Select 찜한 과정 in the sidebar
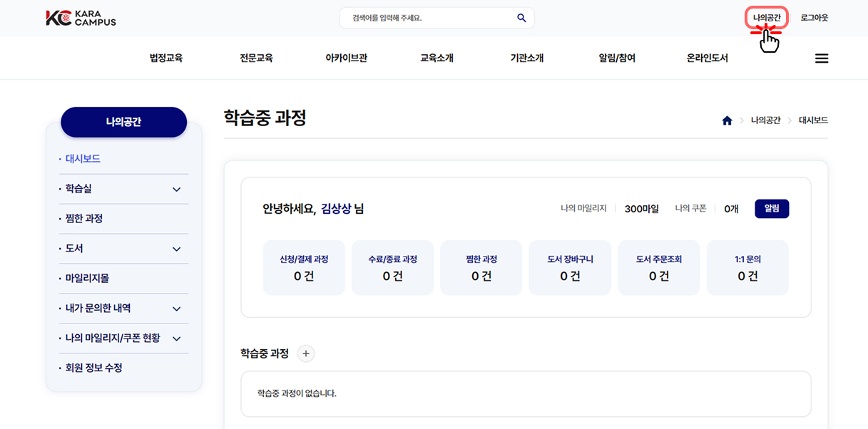 (84, 219)
